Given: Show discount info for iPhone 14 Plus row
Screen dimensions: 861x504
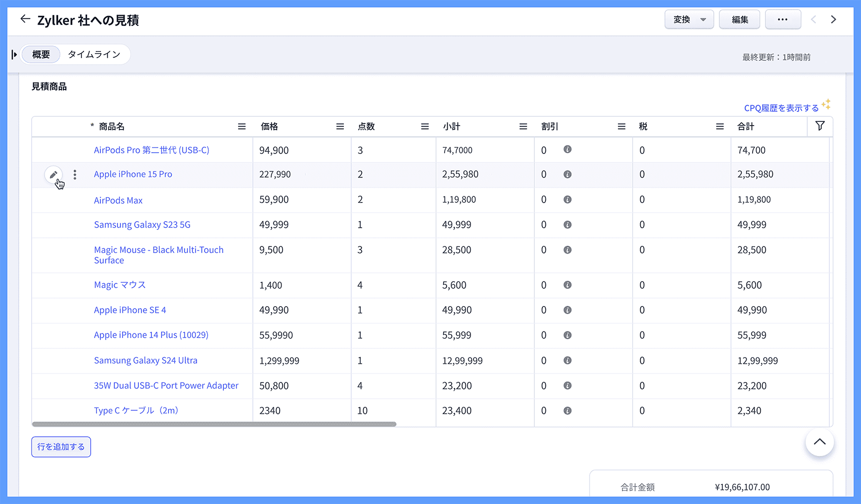Looking at the screenshot, I should coord(567,335).
